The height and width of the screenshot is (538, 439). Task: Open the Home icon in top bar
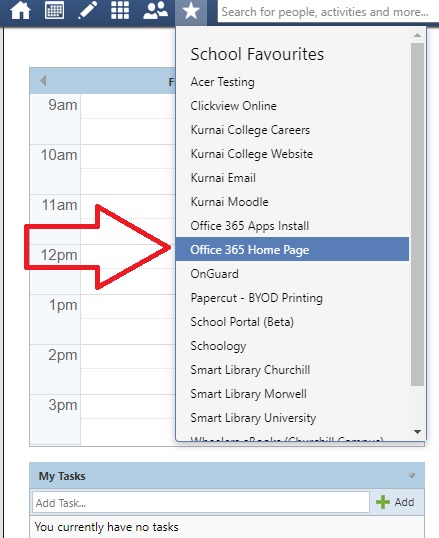[x=21, y=11]
